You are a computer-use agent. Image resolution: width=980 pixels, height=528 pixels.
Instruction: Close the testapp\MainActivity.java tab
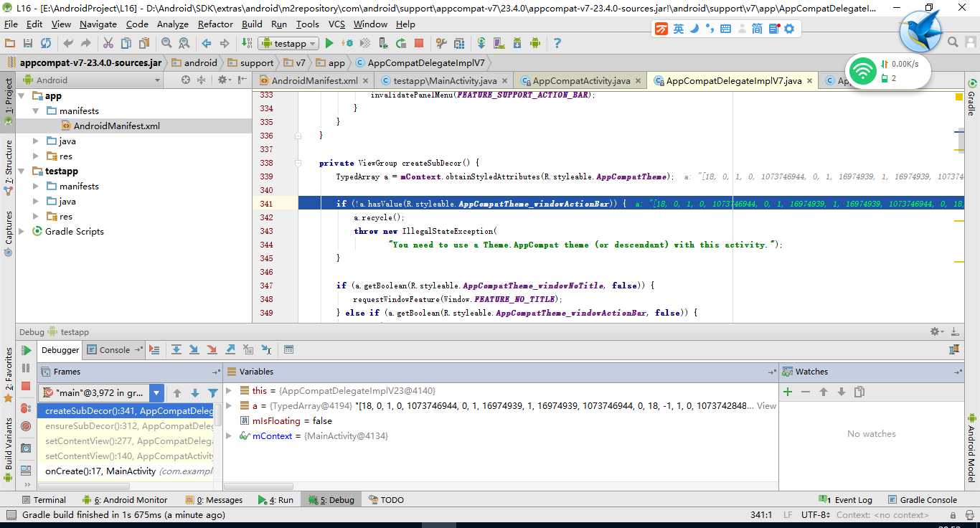tap(504, 81)
